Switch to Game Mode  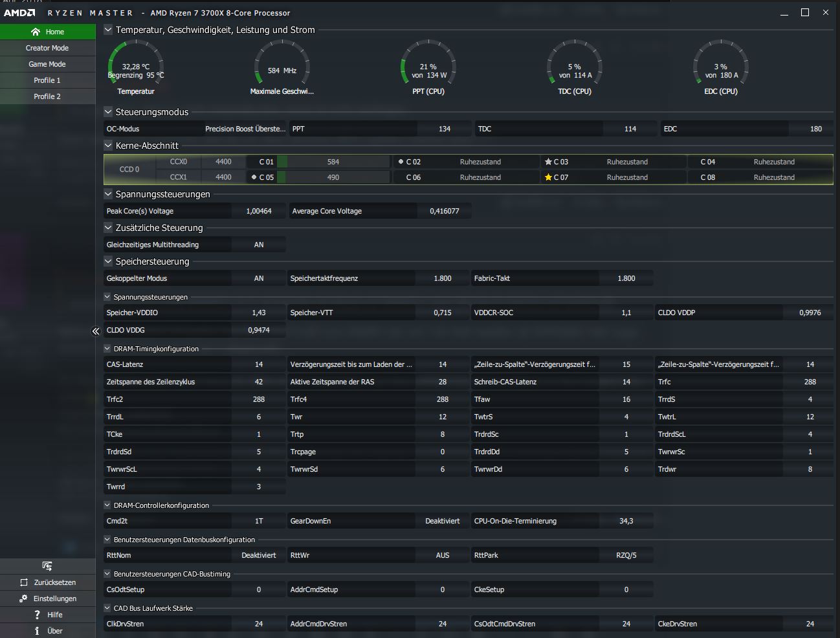48,64
